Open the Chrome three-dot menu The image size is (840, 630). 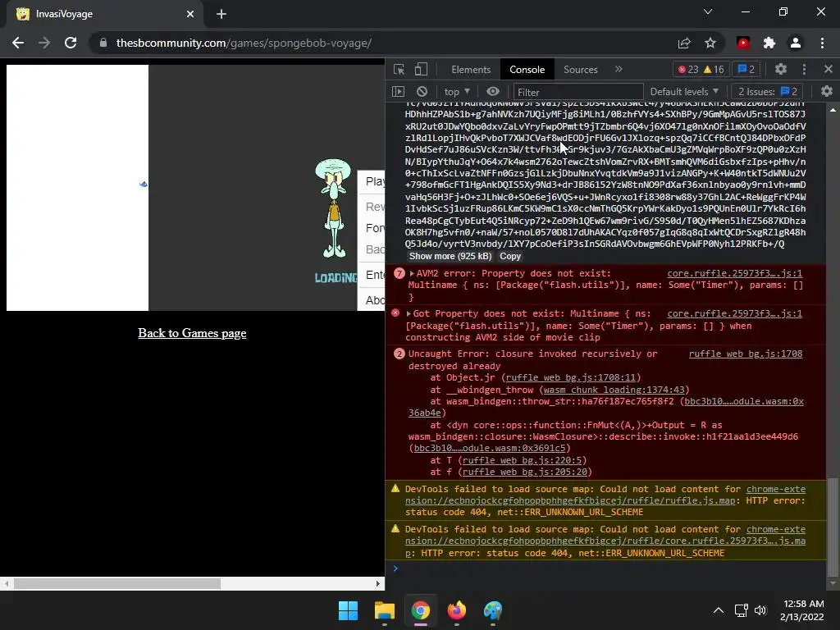822,43
